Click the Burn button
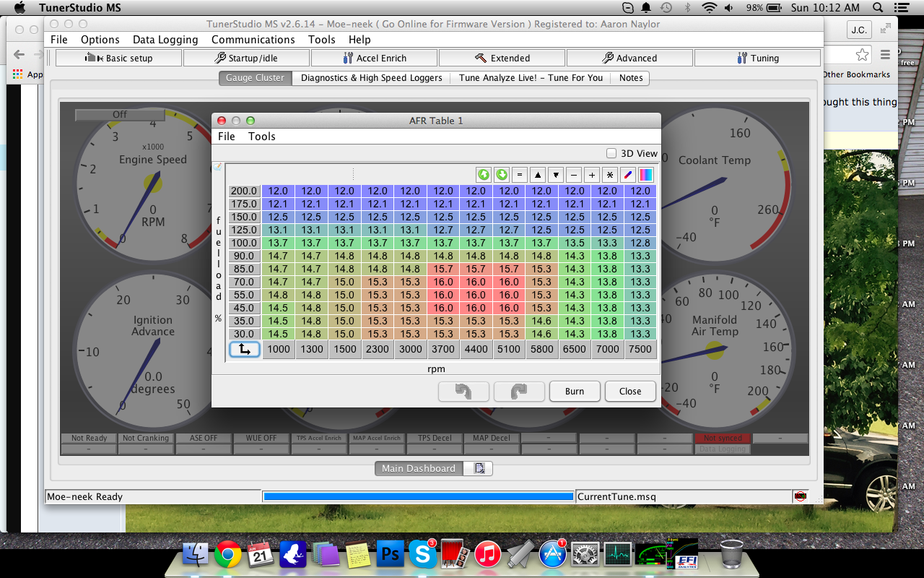Viewport: 924px width, 578px height. pos(575,391)
